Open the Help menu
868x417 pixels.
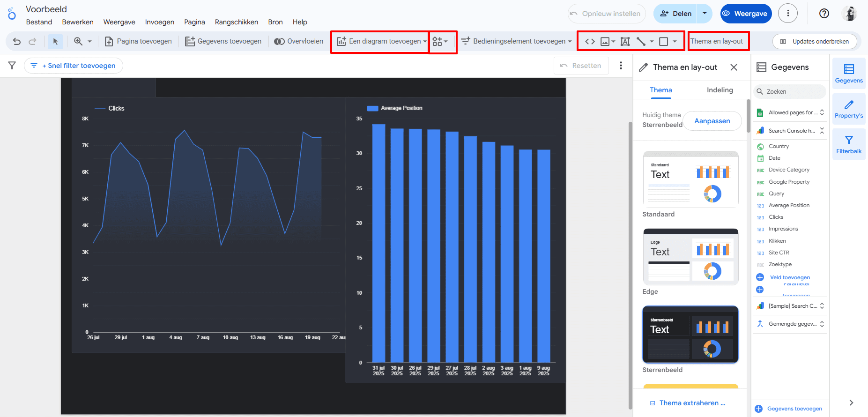pyautogui.click(x=300, y=22)
